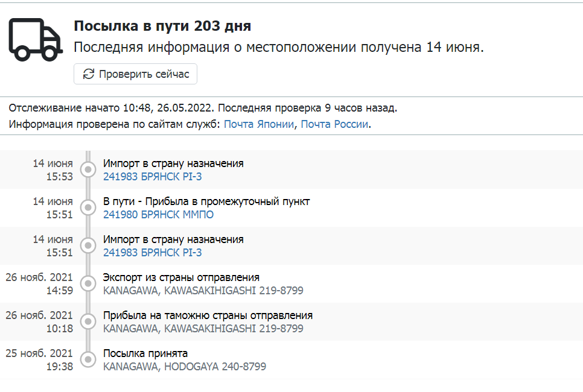Open the "241980 БРЯНСК ММПО" location link
583x392 pixels.
point(158,215)
